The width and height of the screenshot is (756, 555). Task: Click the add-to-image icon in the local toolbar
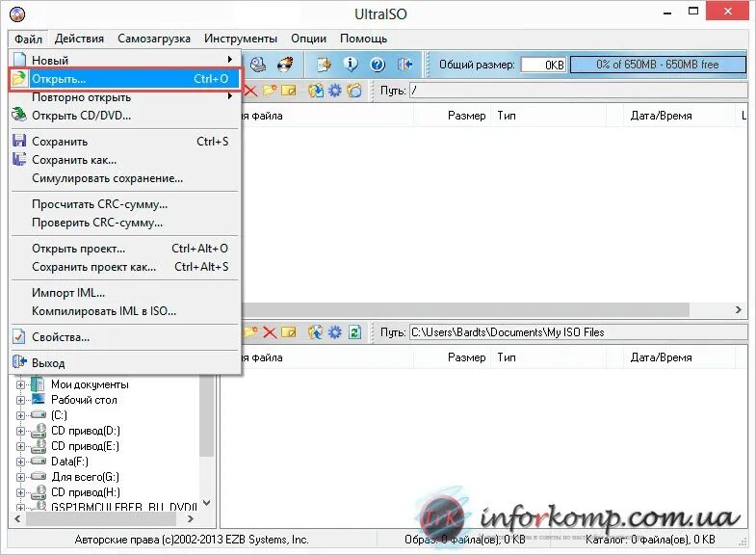click(316, 332)
